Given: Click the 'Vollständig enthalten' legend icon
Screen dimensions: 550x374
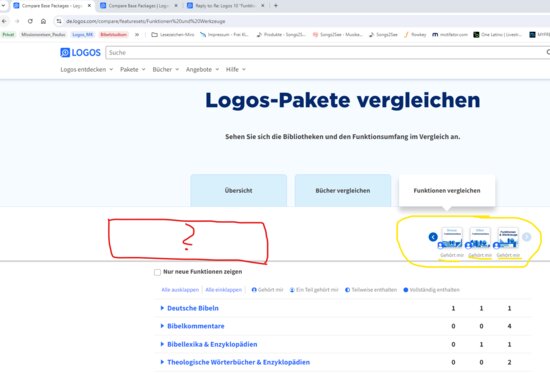Looking at the screenshot, I should pyautogui.click(x=406, y=290).
